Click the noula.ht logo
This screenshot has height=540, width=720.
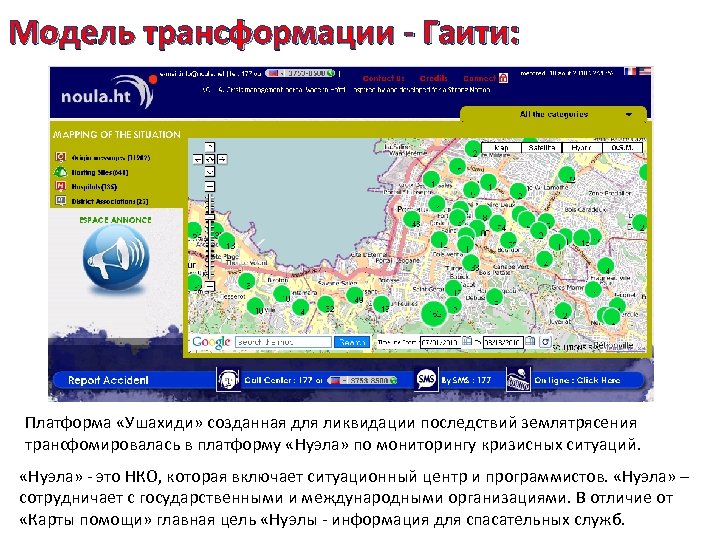point(108,92)
